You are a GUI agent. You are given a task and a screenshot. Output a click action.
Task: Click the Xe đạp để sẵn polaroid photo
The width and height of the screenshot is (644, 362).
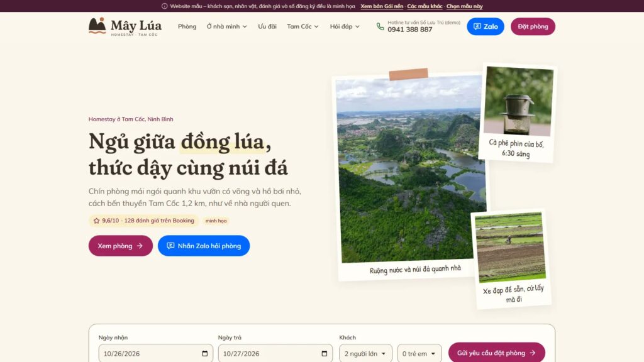click(509, 247)
